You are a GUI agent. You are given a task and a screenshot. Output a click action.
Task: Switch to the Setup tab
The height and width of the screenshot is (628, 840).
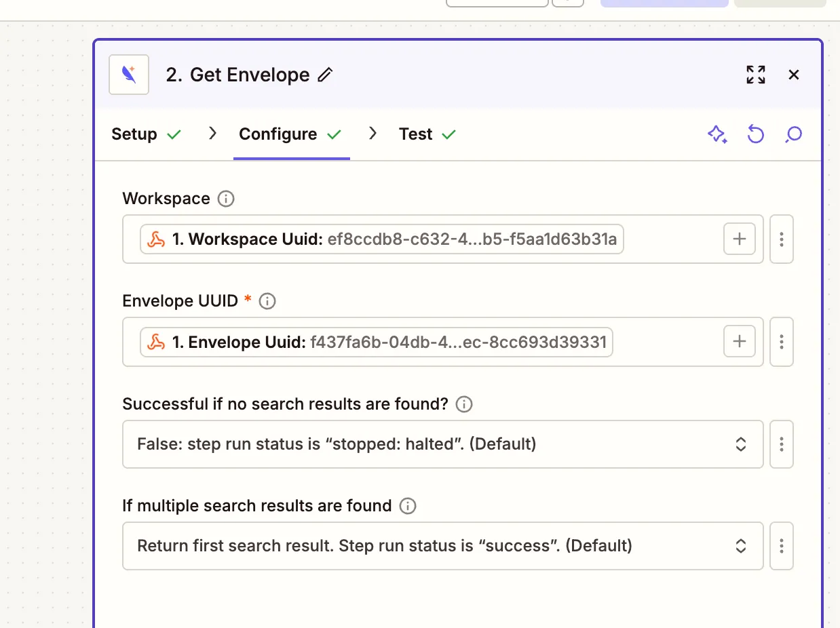[x=134, y=134]
